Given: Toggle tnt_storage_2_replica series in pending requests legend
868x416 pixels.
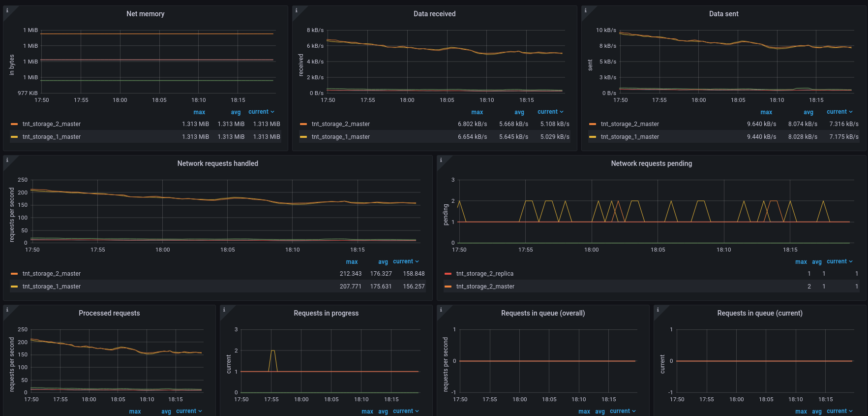Looking at the screenshot, I should click(485, 274).
